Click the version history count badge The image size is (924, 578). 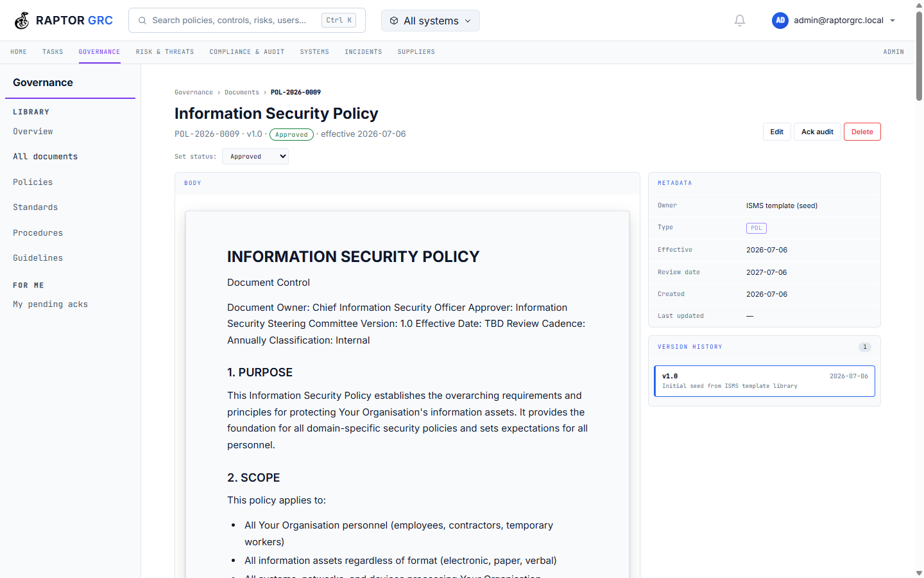[x=865, y=347]
